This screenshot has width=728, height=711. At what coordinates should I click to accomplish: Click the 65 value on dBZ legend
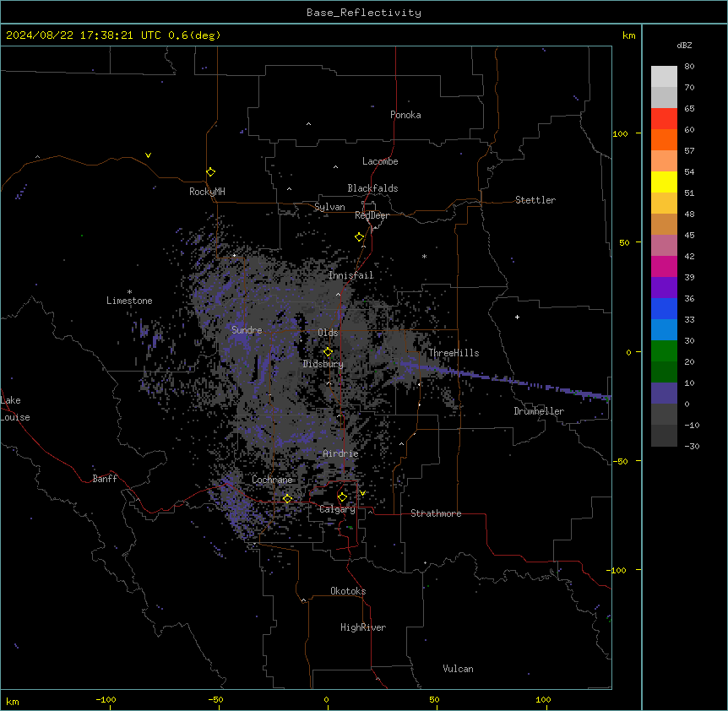tap(689, 109)
